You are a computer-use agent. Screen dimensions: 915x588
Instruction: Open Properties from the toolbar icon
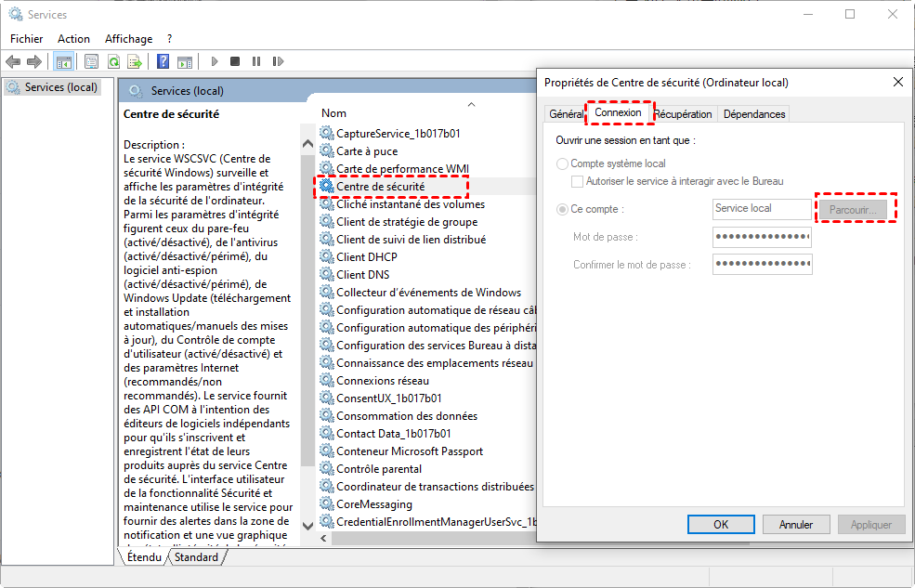point(92,61)
